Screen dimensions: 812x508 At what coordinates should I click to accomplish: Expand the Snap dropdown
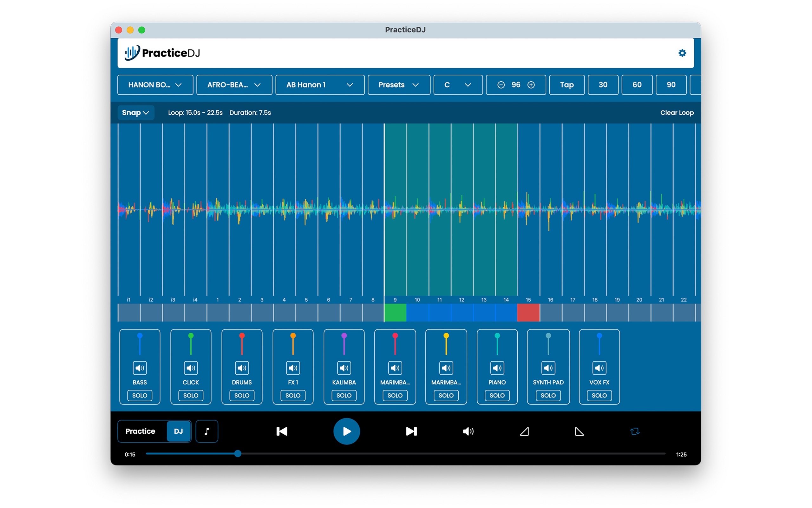click(135, 112)
